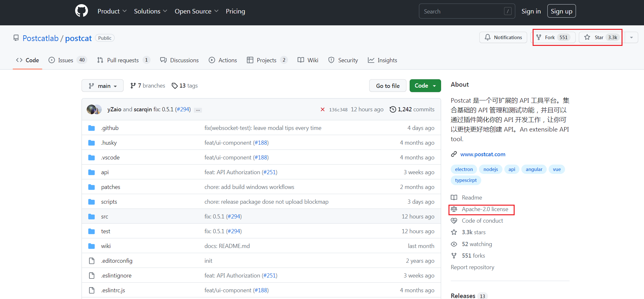Screen dimensions: 644x299
Task: Open the scripts folder
Action: pyautogui.click(x=109, y=202)
